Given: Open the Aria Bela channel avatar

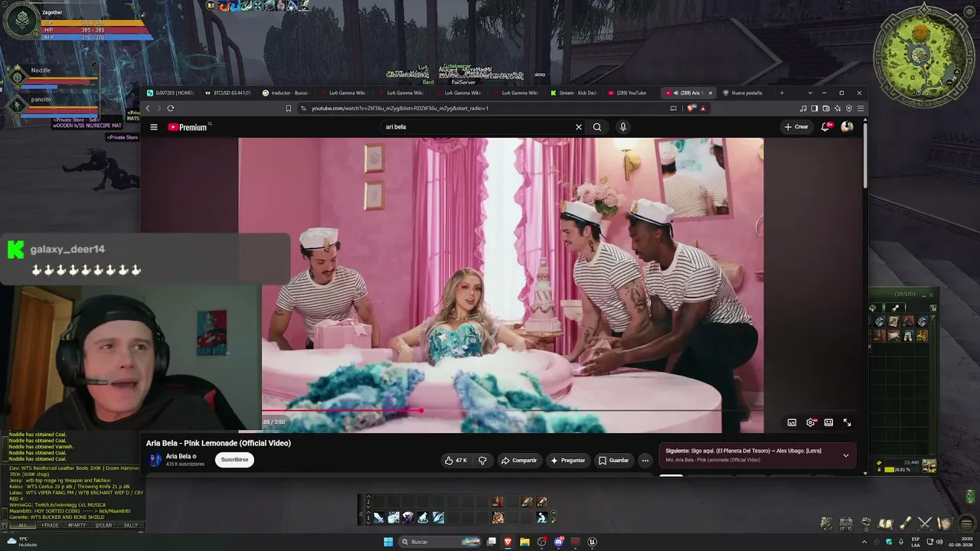Looking at the screenshot, I should pyautogui.click(x=155, y=460).
